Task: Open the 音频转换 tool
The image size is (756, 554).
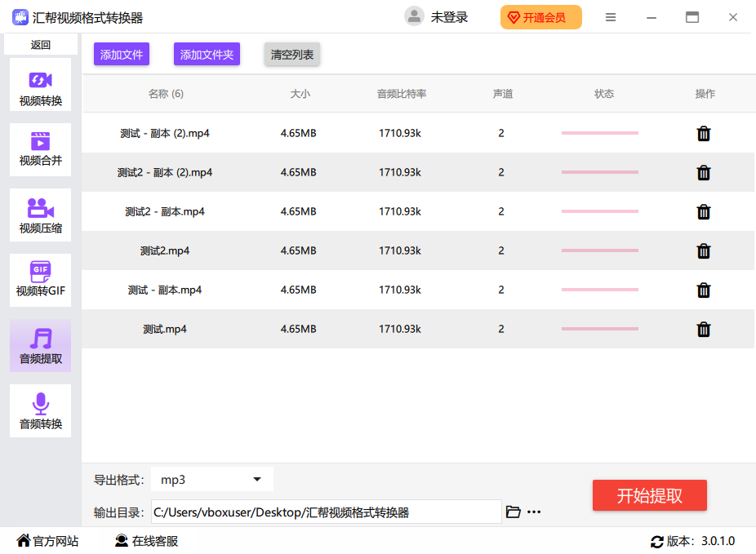Action: (x=40, y=410)
